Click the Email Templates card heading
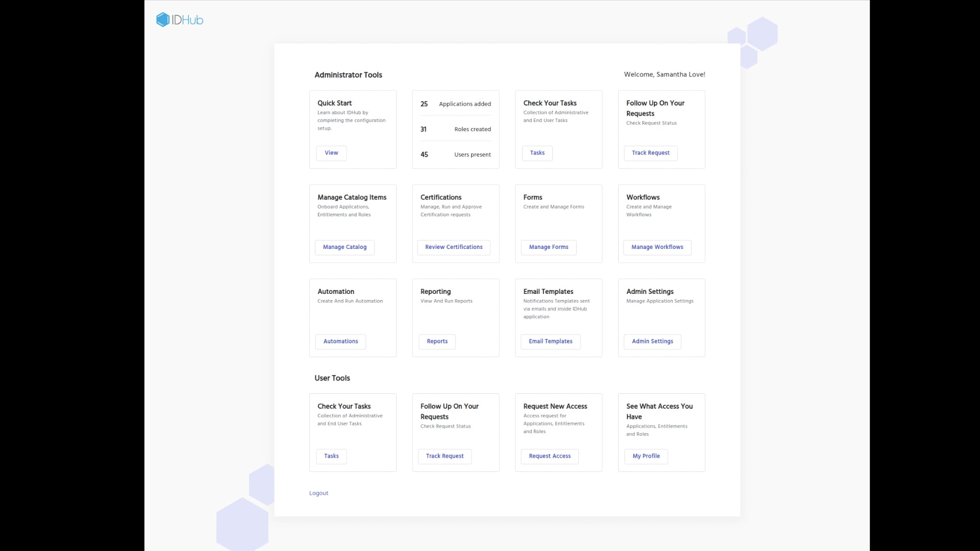Viewport: 980px width, 551px height. 548,292
